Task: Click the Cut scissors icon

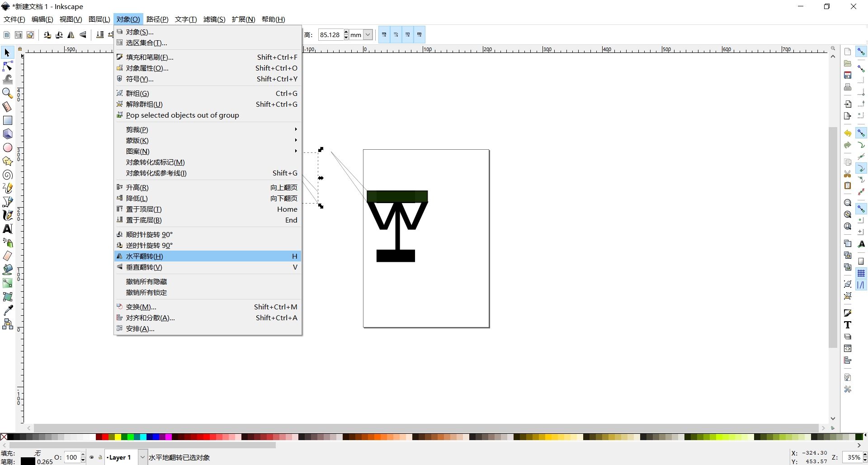Action: point(848,174)
